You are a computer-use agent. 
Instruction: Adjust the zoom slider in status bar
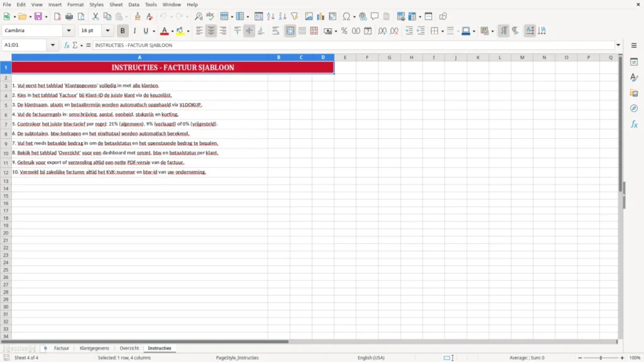point(601,358)
